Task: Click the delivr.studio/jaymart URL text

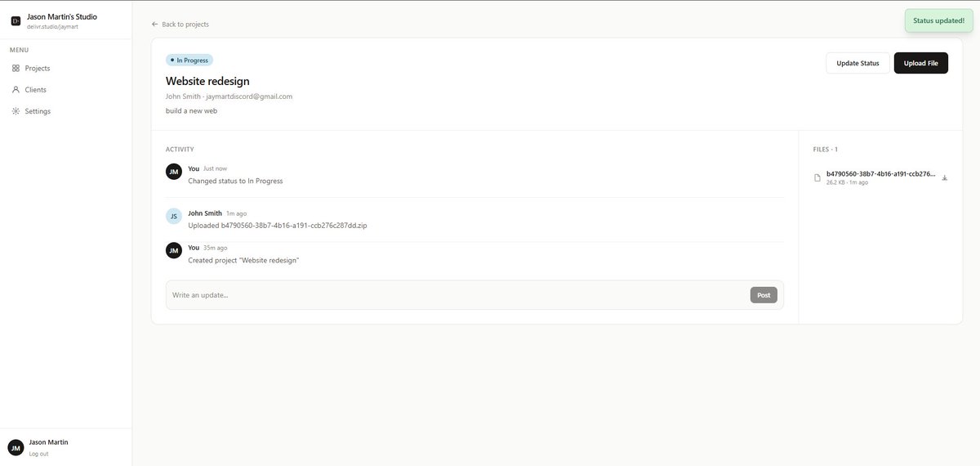Action: tap(53, 27)
